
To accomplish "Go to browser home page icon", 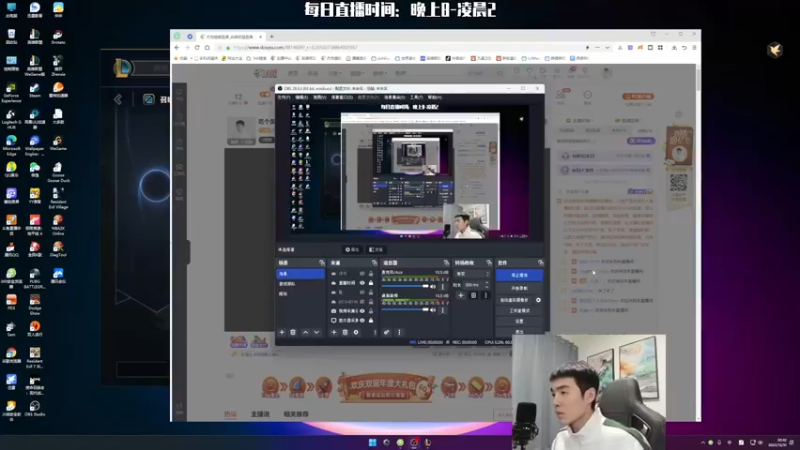I will tap(207, 47).
